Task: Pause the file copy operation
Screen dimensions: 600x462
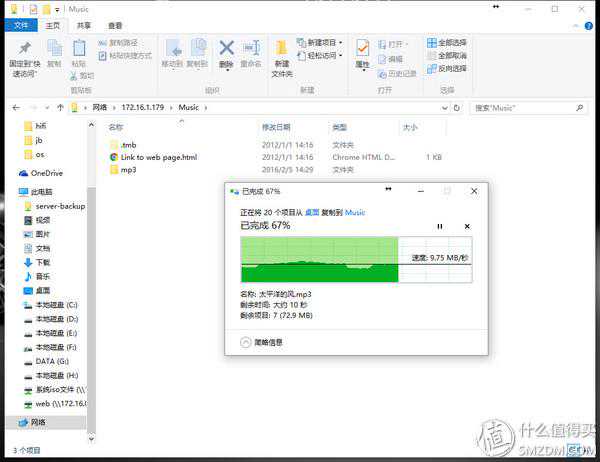Action: [440, 226]
